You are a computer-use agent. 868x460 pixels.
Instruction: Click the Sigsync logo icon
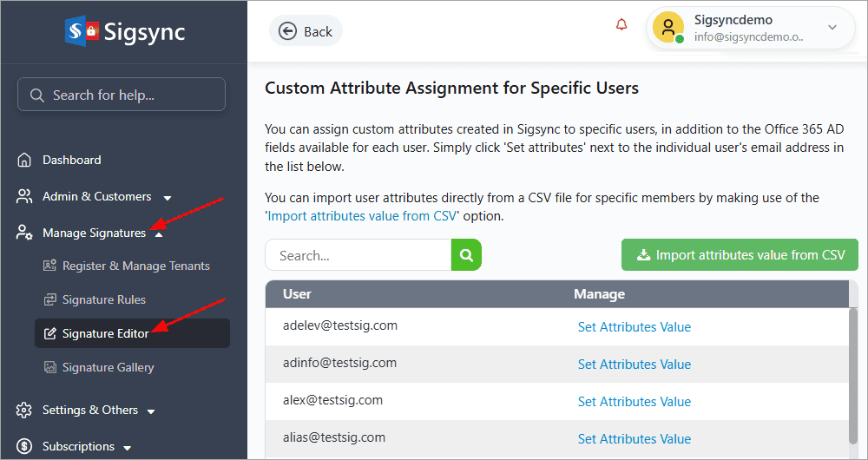point(82,32)
